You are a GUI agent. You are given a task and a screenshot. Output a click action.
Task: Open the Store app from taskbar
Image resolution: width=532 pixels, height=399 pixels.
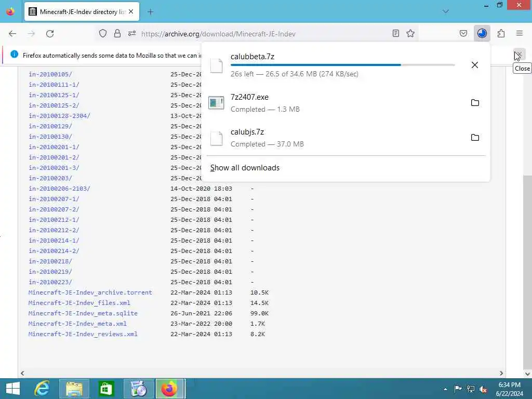(x=106, y=389)
